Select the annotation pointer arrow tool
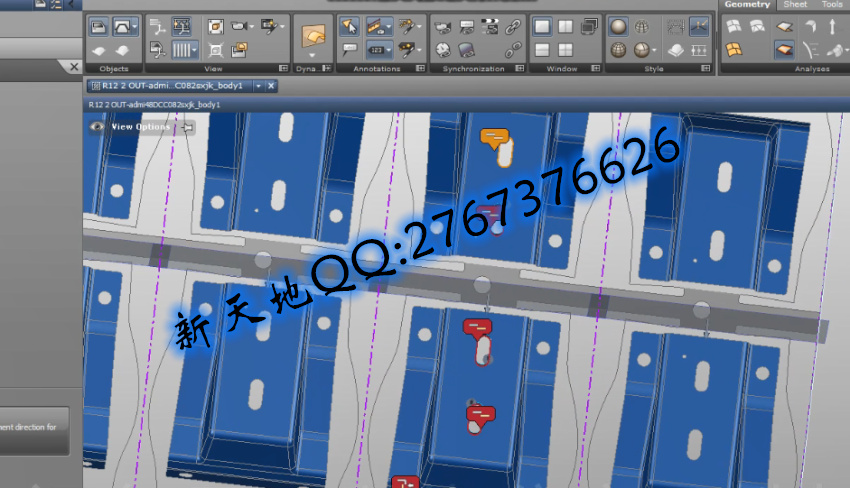The height and width of the screenshot is (488, 850). coord(350,27)
